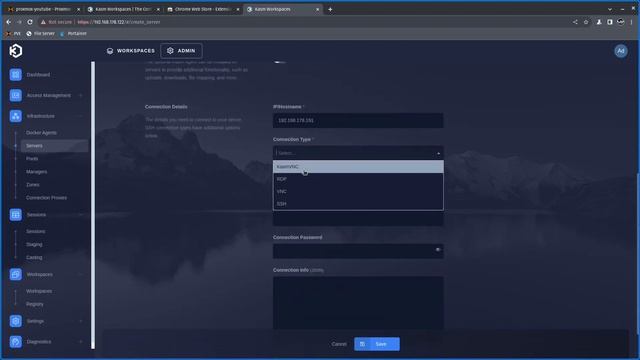This screenshot has height=360, width=640.
Task: Bookmark this page with star icon
Action: pos(586,22)
